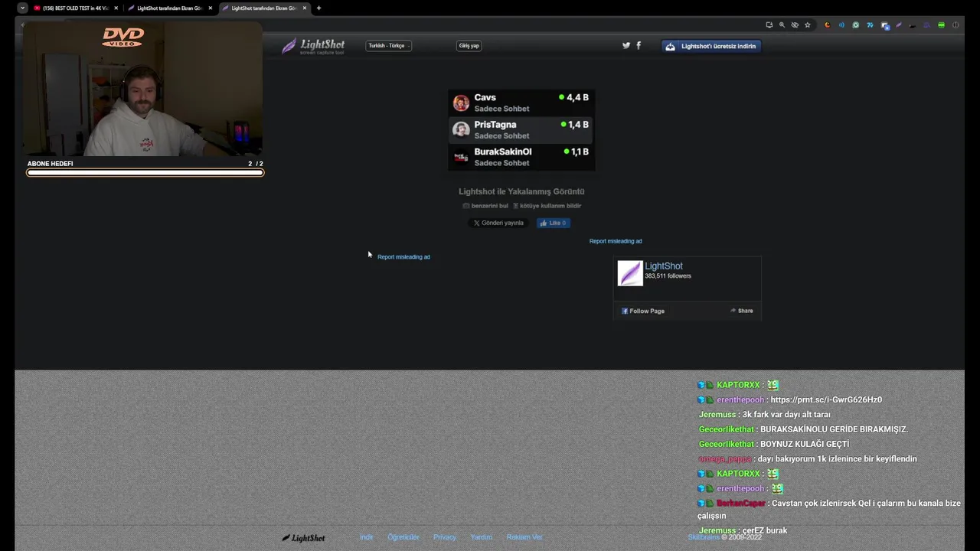
Task: Open the green rectangular extension icon
Action: 941,25
